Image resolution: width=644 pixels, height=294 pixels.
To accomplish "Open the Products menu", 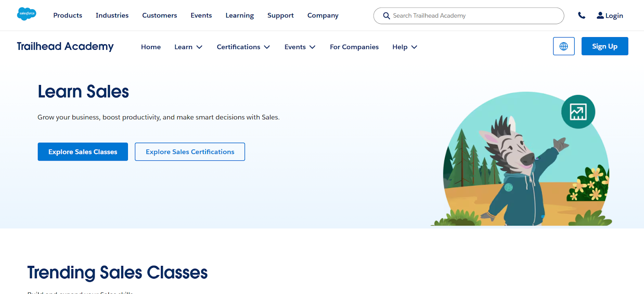I will click(68, 15).
